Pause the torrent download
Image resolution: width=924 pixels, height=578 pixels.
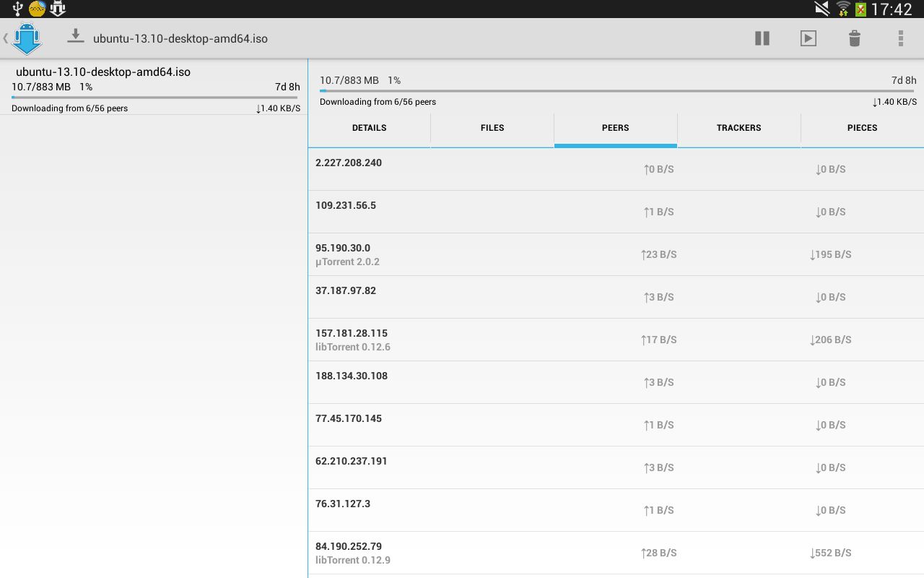pos(762,38)
